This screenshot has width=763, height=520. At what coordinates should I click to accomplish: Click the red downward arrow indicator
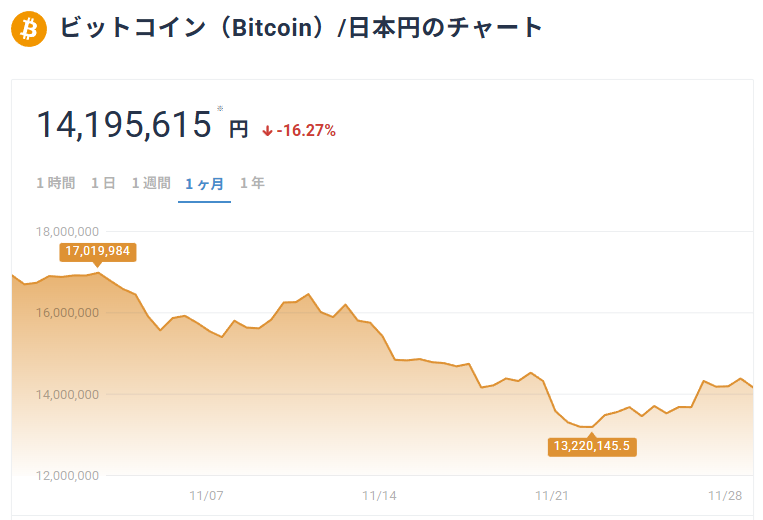click(x=267, y=131)
